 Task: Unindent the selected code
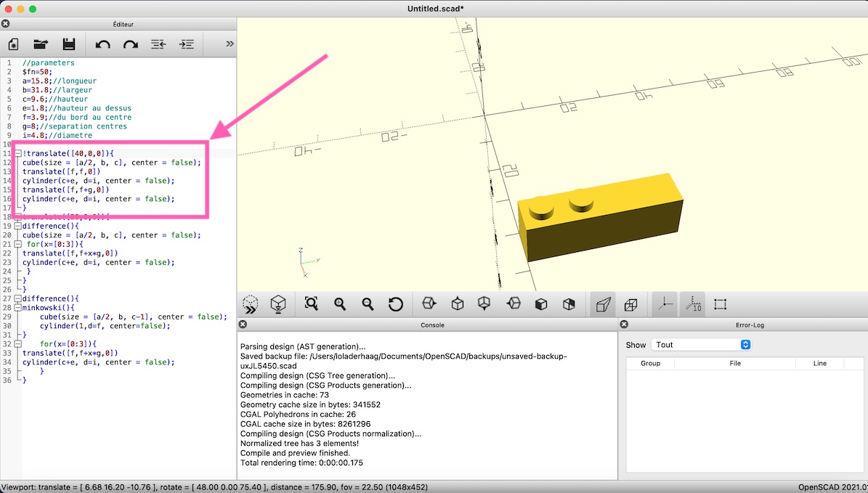tap(158, 44)
